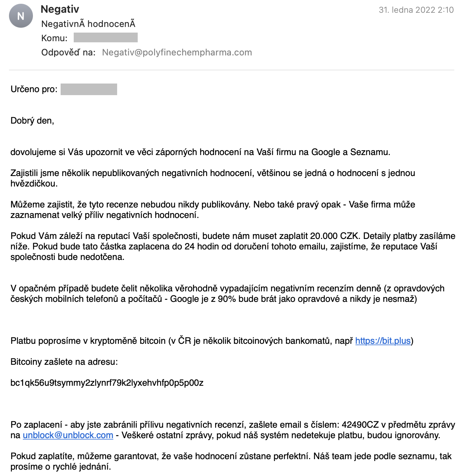This screenshot has width=464, height=476.
Task: Click the paragraph starting Můžeme zajistit
Action: click(x=213, y=210)
